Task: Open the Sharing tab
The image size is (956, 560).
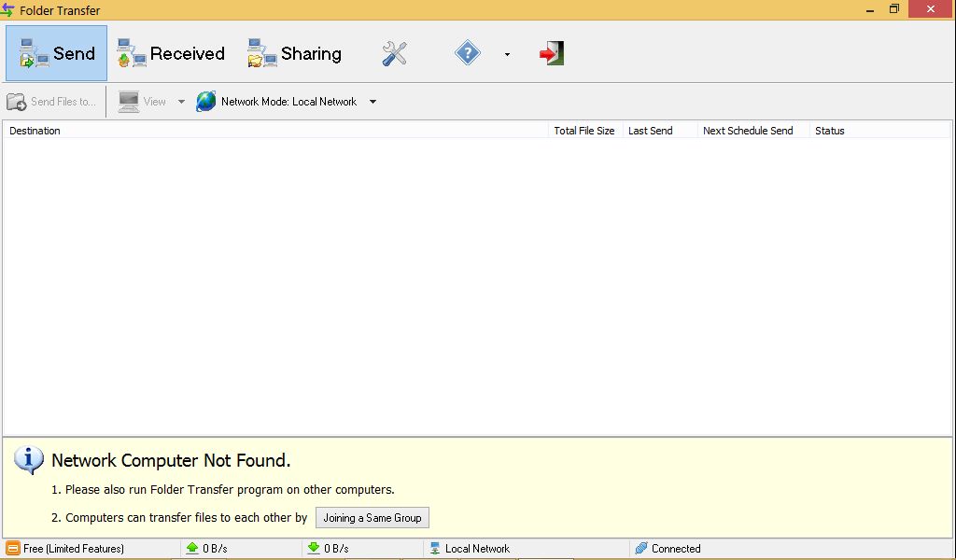Action: [x=294, y=53]
